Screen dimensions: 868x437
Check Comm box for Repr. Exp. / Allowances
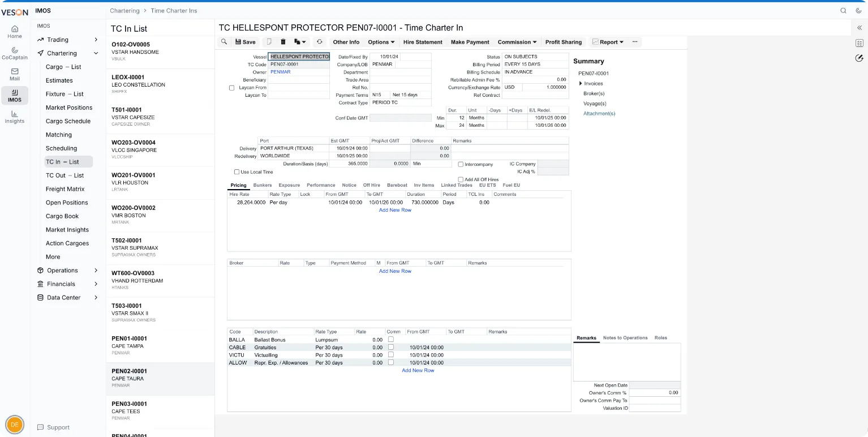391,362
